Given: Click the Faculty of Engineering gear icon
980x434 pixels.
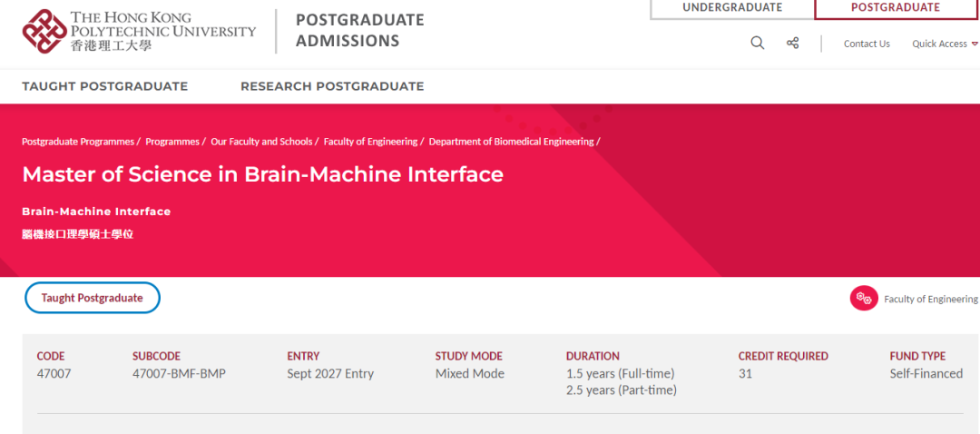Looking at the screenshot, I should click(x=864, y=299).
